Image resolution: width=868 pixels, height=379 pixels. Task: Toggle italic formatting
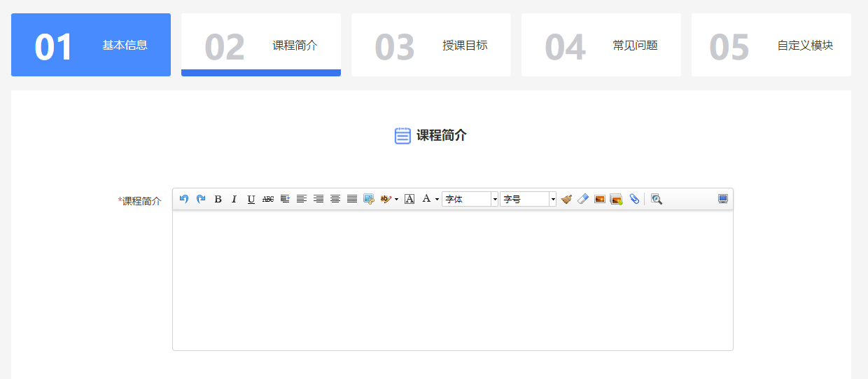click(x=234, y=199)
